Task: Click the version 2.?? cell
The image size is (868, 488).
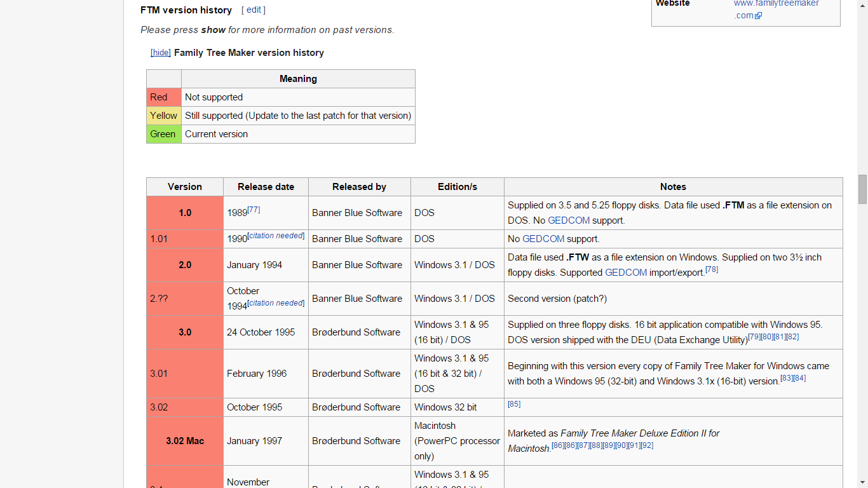Action: click(185, 299)
